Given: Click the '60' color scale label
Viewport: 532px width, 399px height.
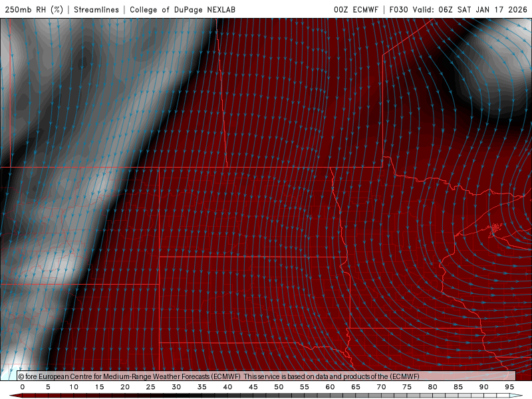Looking at the screenshot, I should point(330,387).
